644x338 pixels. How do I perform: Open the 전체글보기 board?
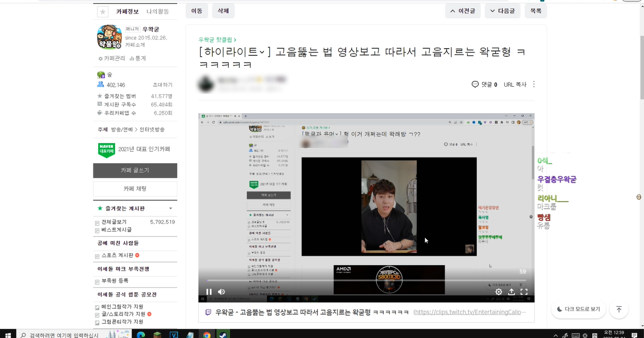point(114,222)
